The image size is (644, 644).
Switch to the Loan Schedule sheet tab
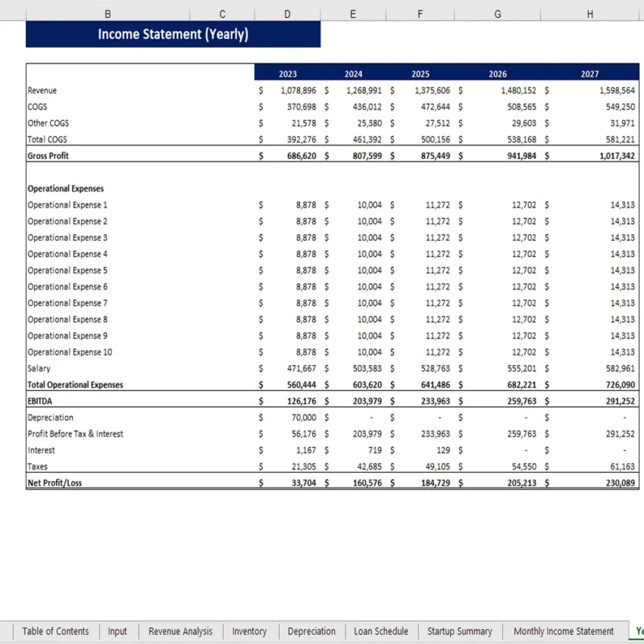pyautogui.click(x=381, y=631)
